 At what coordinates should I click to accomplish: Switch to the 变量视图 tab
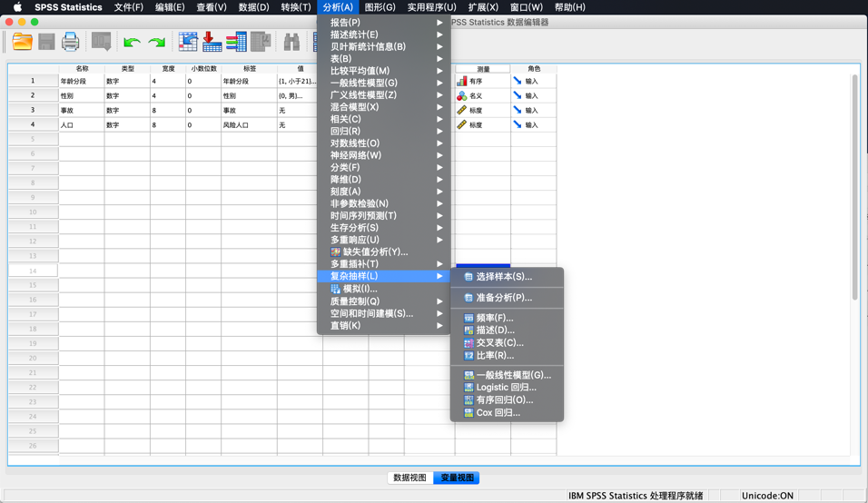(x=457, y=478)
